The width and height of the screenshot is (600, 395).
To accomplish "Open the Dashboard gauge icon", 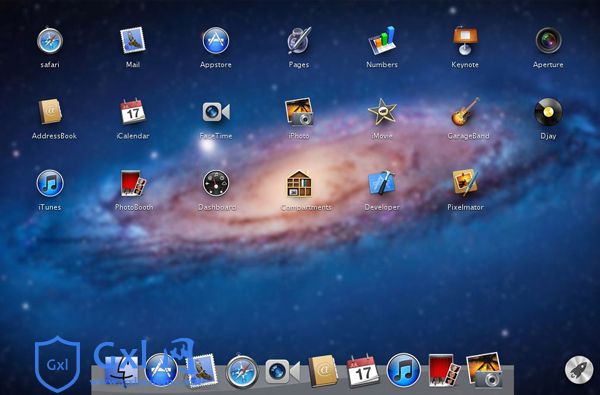I will (x=216, y=183).
